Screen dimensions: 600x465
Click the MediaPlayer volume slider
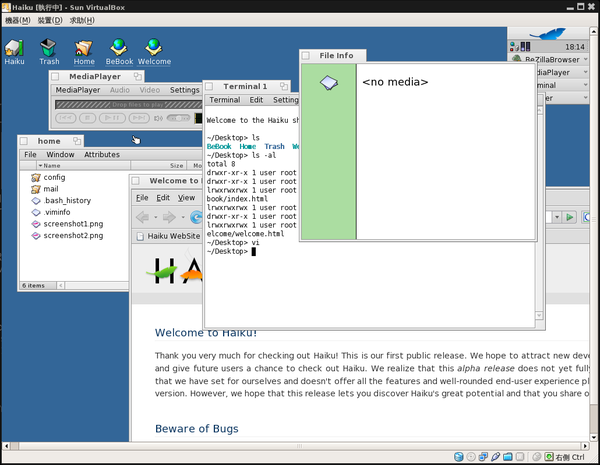coord(178,118)
